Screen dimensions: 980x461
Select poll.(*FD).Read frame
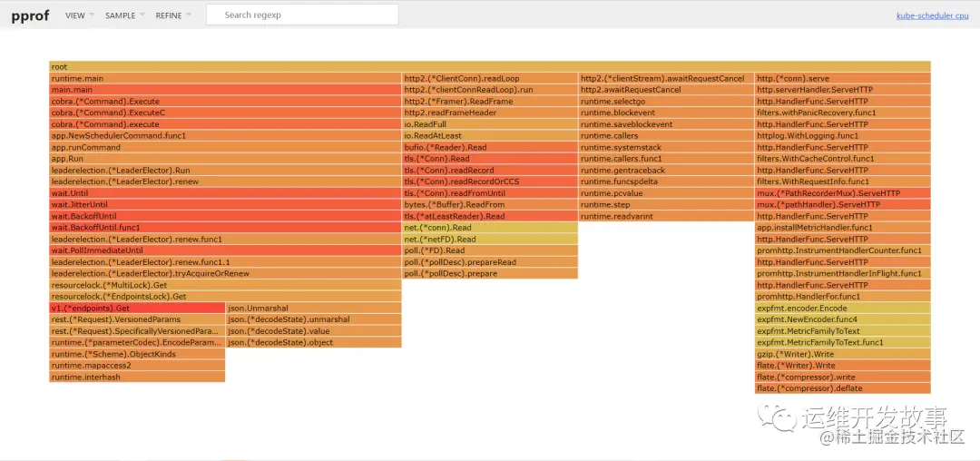(490, 250)
